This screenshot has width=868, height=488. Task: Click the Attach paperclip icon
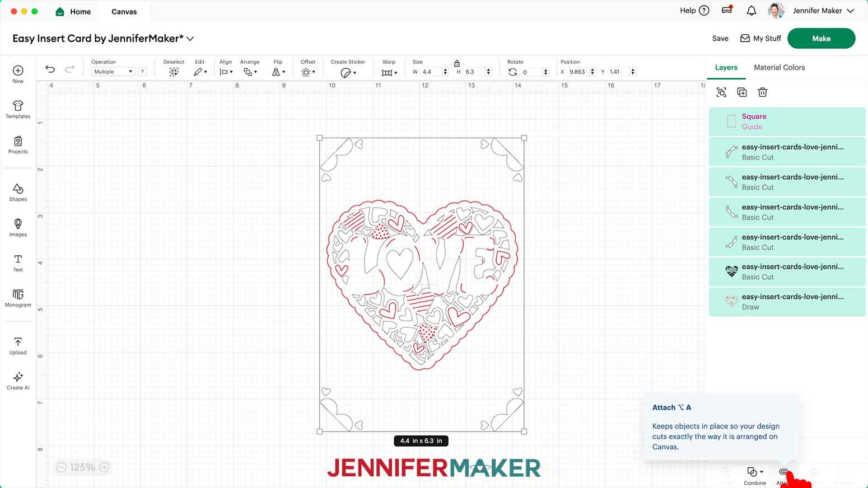[x=783, y=473]
